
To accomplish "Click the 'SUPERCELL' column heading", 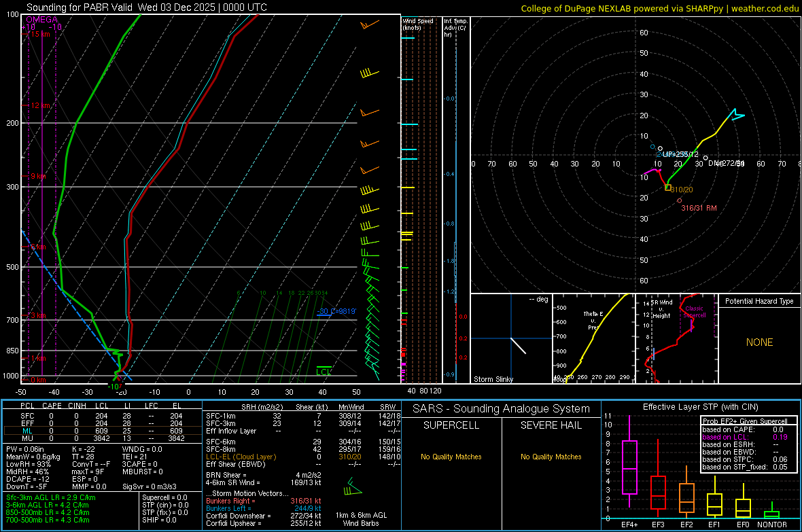I will pyautogui.click(x=451, y=425).
